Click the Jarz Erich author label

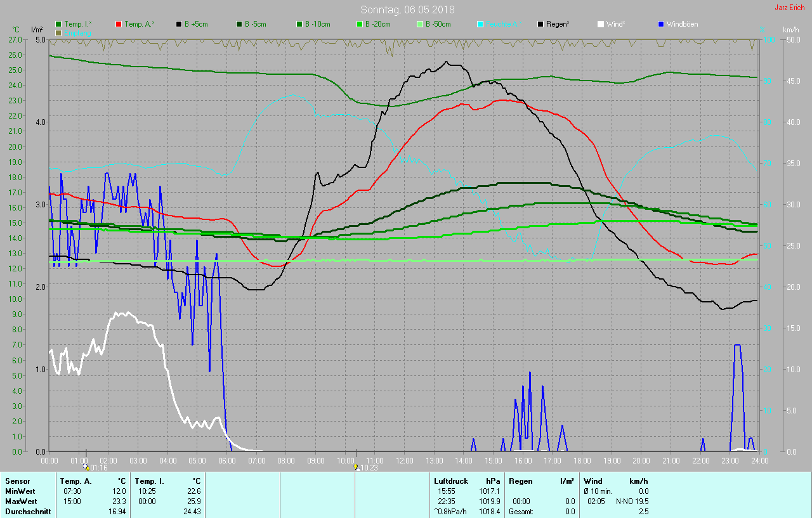tap(790, 8)
